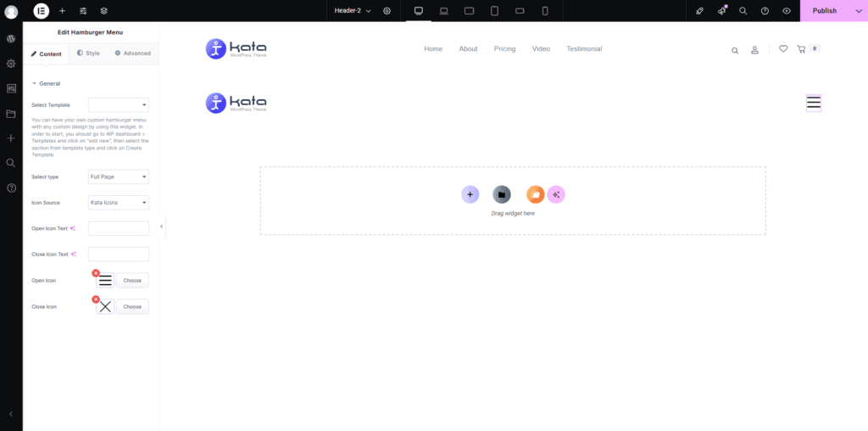868x431 pixels.
Task: Open Site Settings sliders icon in top bar
Action: pos(83,10)
